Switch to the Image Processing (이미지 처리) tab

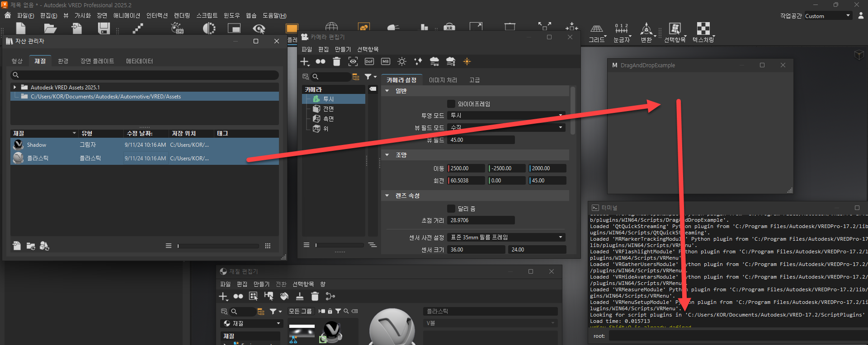tap(443, 80)
